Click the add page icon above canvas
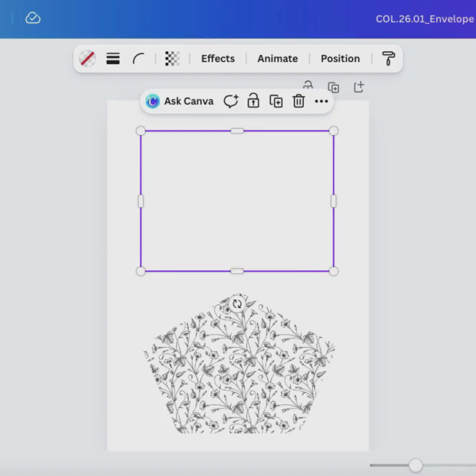The width and height of the screenshot is (476, 476). tap(359, 87)
